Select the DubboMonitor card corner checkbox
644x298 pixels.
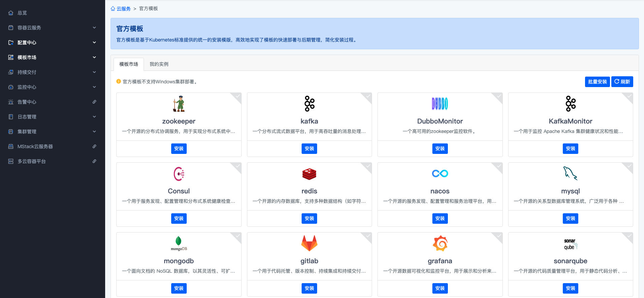[498, 97]
